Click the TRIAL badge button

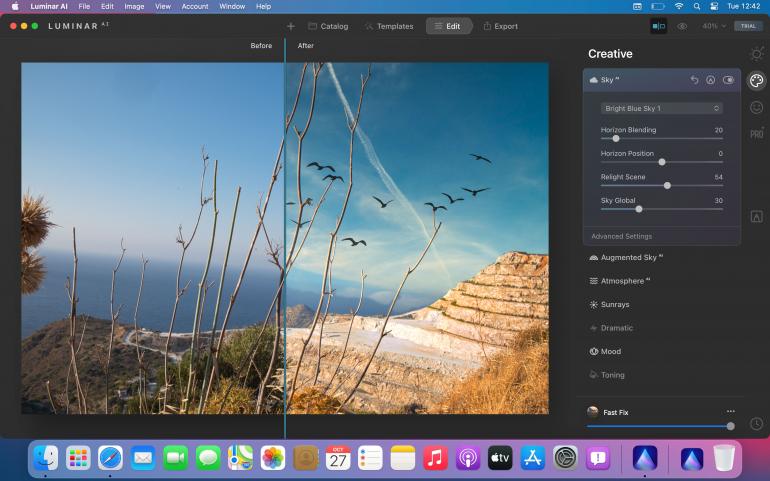(747, 26)
